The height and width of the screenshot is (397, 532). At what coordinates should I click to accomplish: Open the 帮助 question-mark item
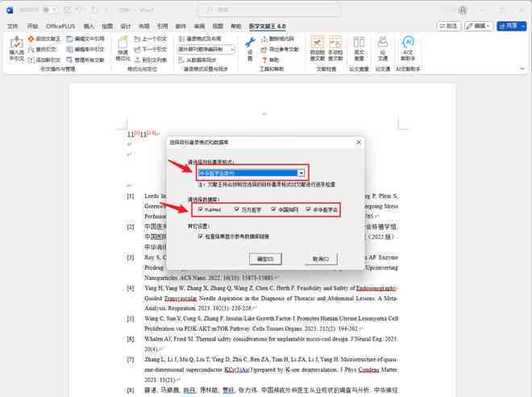pyautogui.click(x=270, y=60)
